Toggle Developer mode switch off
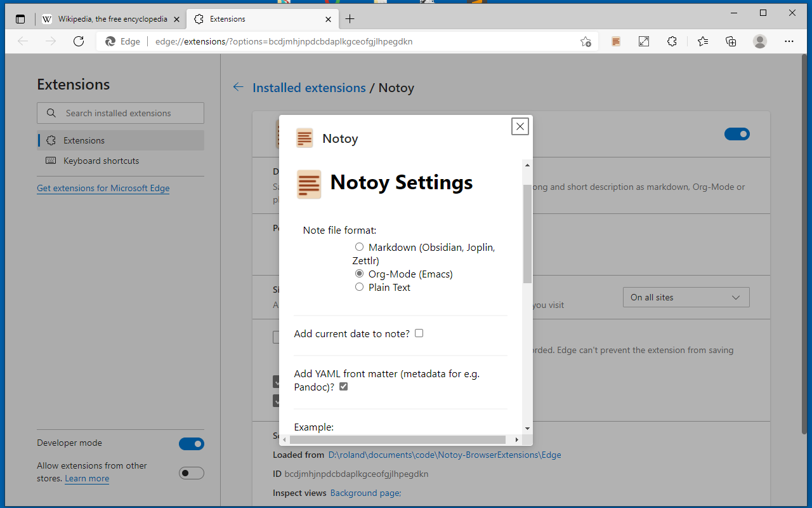Image resolution: width=812 pixels, height=508 pixels. 192,444
